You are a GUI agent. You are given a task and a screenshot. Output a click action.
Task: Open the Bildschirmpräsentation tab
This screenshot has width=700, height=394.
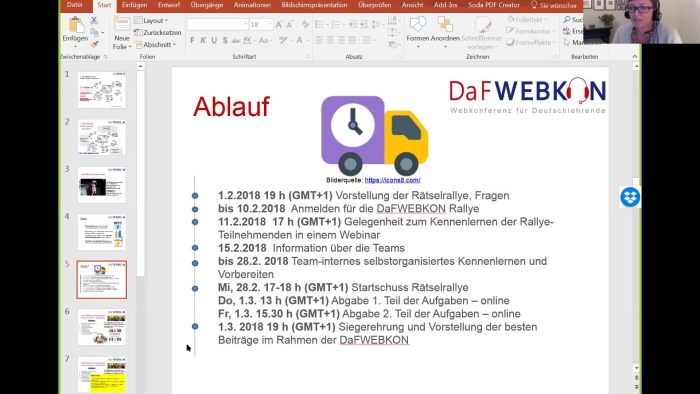[x=314, y=5]
